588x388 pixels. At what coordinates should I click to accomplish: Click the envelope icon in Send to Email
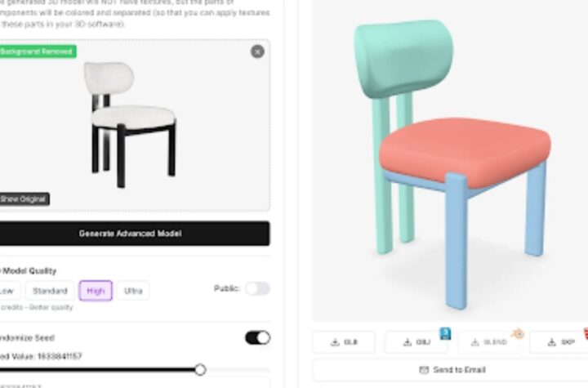coord(424,369)
